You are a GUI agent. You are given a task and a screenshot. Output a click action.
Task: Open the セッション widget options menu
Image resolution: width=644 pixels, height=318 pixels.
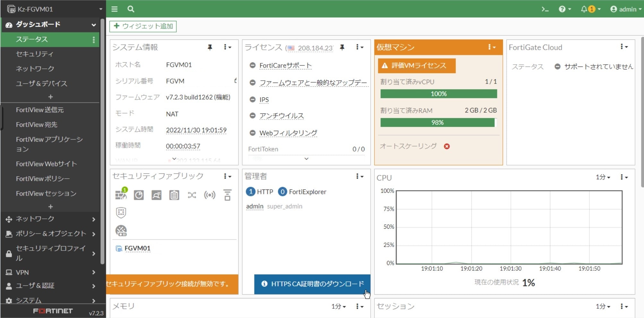[x=624, y=306]
